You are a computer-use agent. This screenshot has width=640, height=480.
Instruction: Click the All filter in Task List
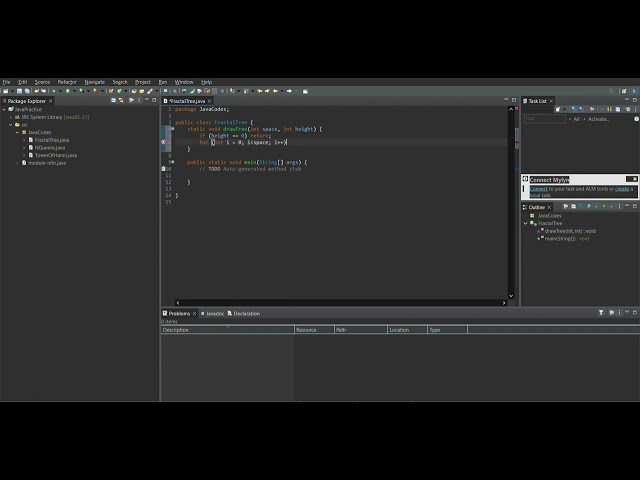tap(576, 119)
